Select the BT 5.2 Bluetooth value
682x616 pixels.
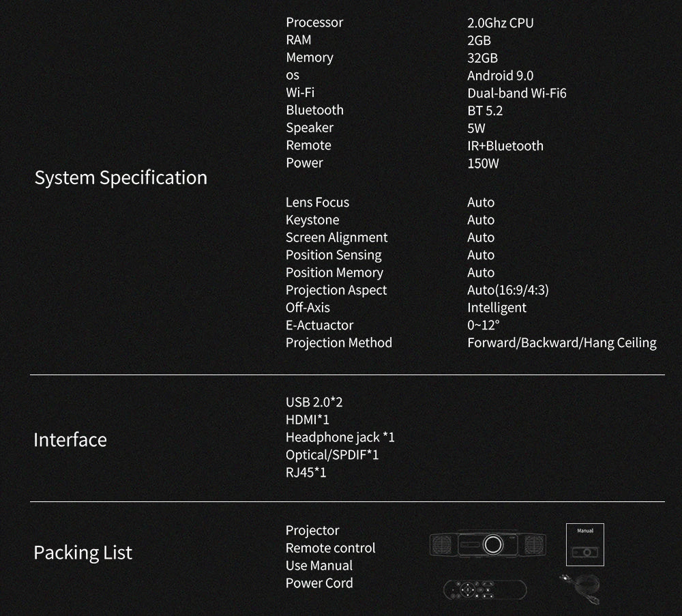[484, 111]
